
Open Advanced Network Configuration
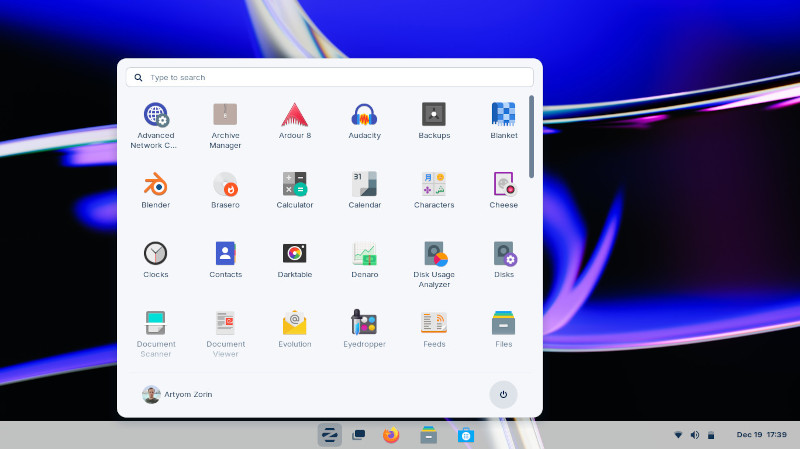(x=155, y=114)
